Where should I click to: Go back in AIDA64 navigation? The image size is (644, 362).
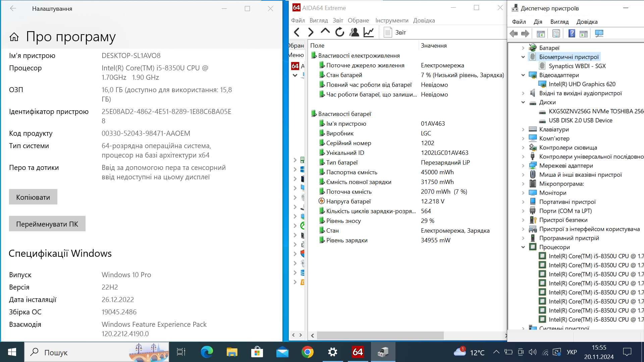[297, 32]
